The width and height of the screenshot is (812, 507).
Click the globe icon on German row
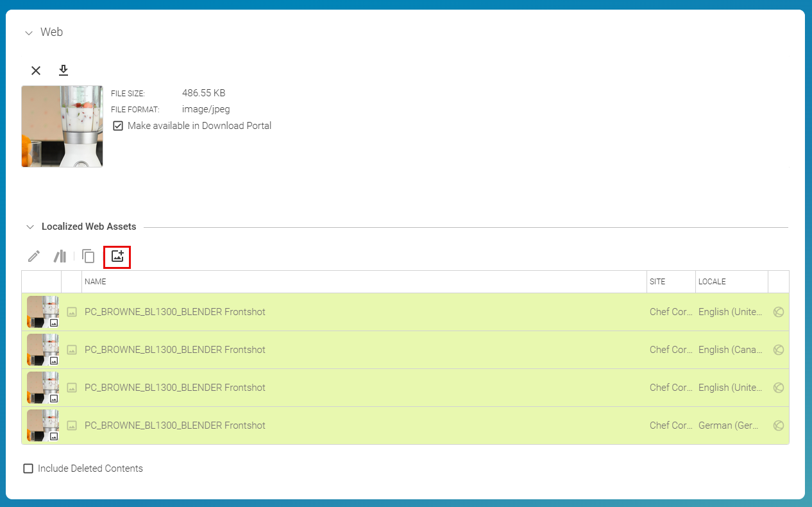click(779, 425)
